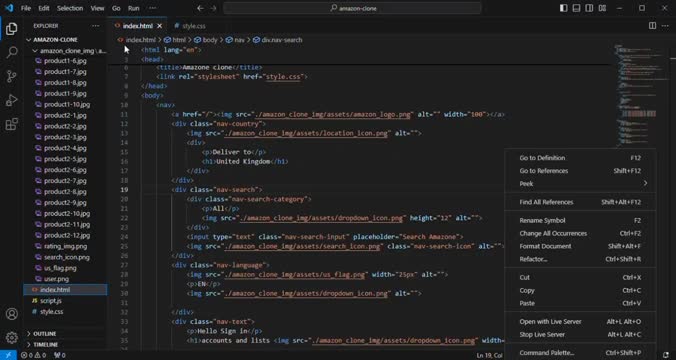Viewport: 676px width, 360px height.
Task: Open the Run menu
Action: tap(134, 8)
